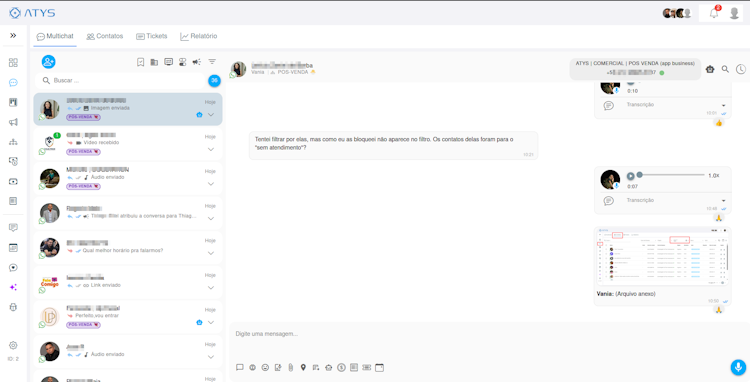Open the Link enviado conversation

pyautogui.click(x=128, y=283)
